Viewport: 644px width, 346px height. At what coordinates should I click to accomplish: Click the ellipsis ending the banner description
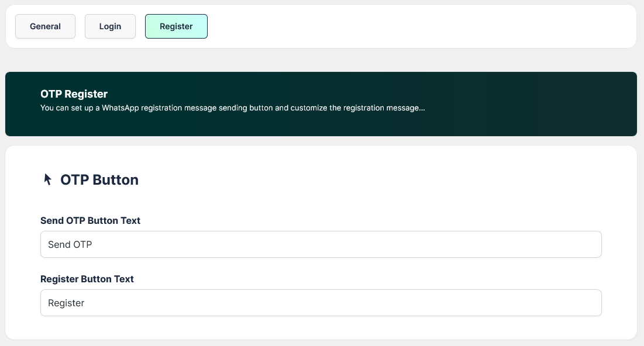421,108
